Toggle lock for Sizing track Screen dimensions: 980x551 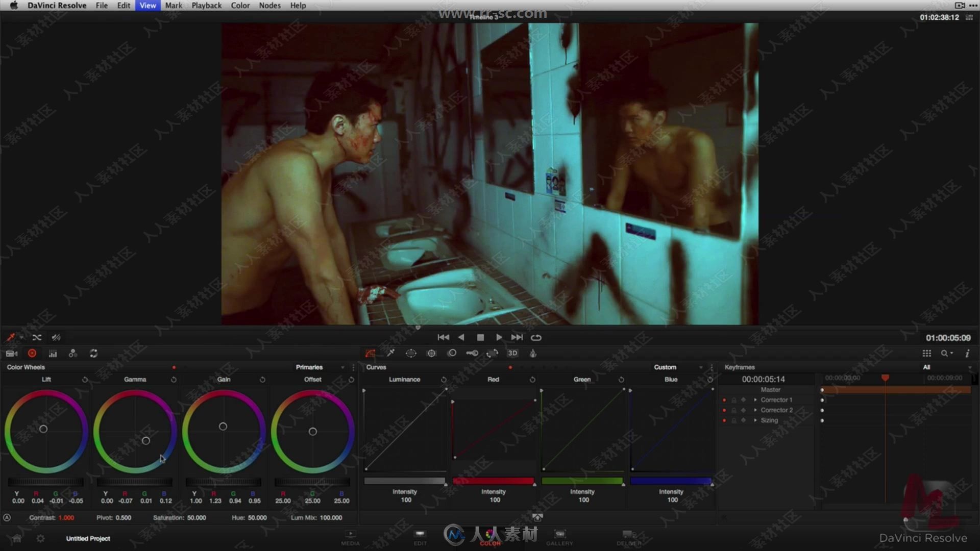[734, 420]
